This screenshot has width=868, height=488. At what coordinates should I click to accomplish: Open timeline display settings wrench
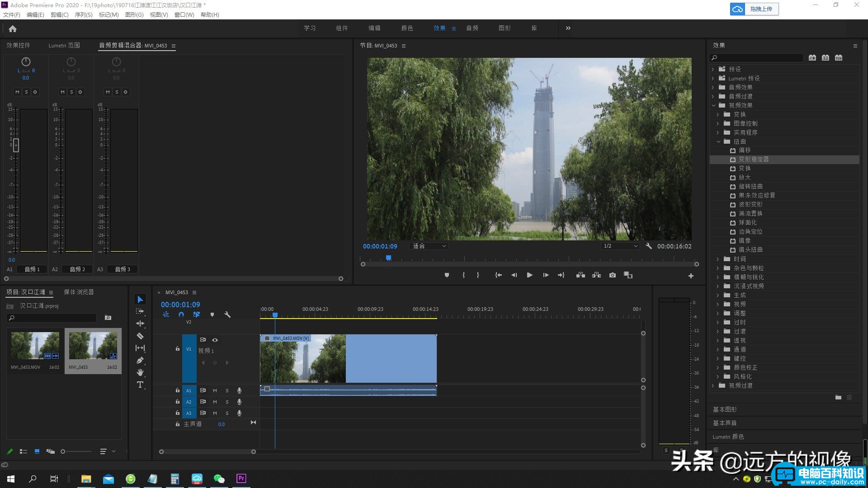coord(227,314)
